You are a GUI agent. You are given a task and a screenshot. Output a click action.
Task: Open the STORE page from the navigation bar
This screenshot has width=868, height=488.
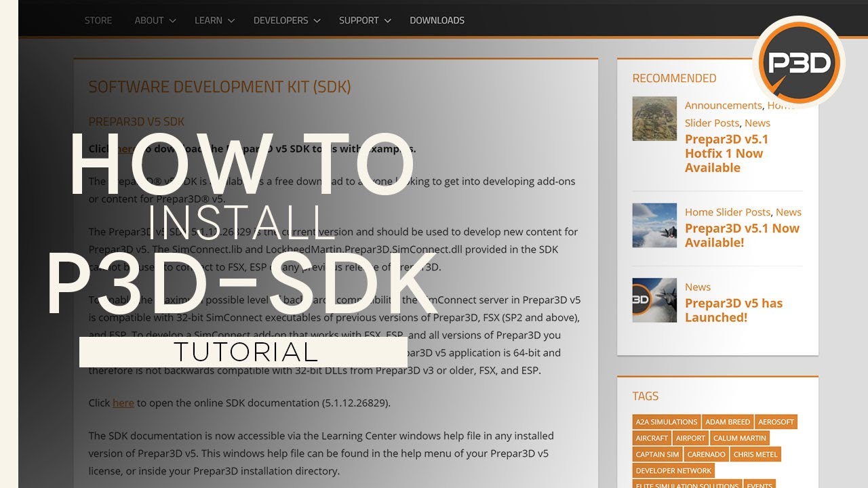click(98, 20)
